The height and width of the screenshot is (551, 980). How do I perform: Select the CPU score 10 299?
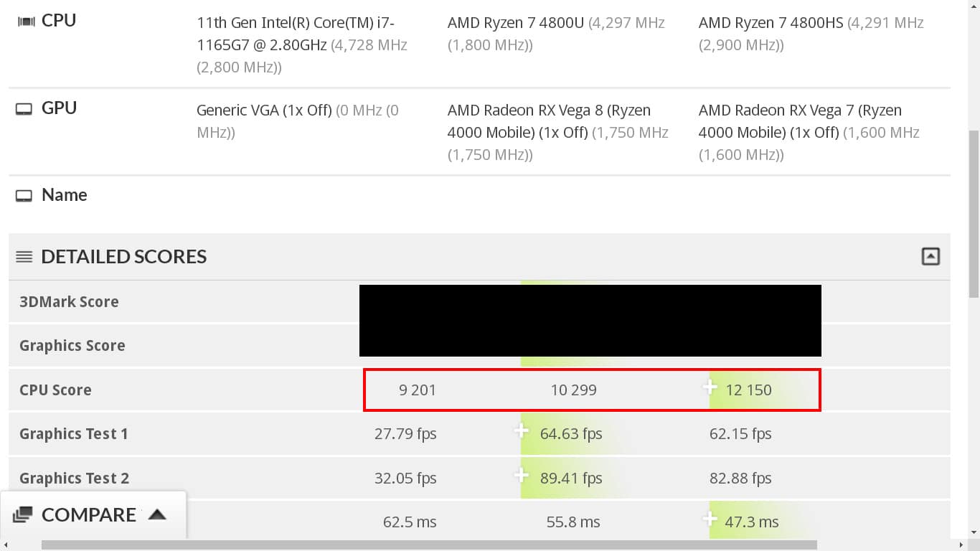pyautogui.click(x=574, y=390)
